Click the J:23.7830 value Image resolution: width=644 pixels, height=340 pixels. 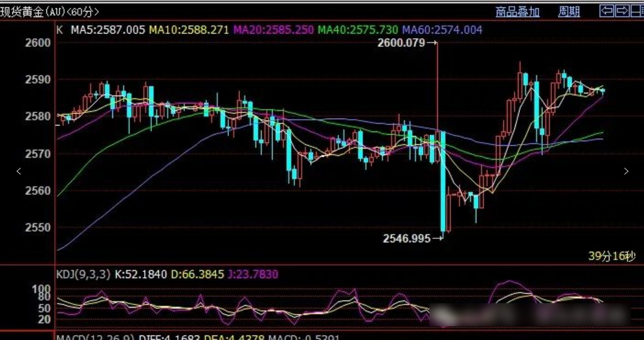pos(253,274)
